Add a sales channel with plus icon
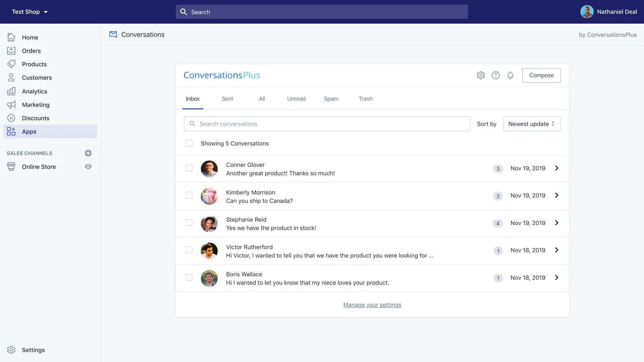644x362 pixels. pos(88,153)
